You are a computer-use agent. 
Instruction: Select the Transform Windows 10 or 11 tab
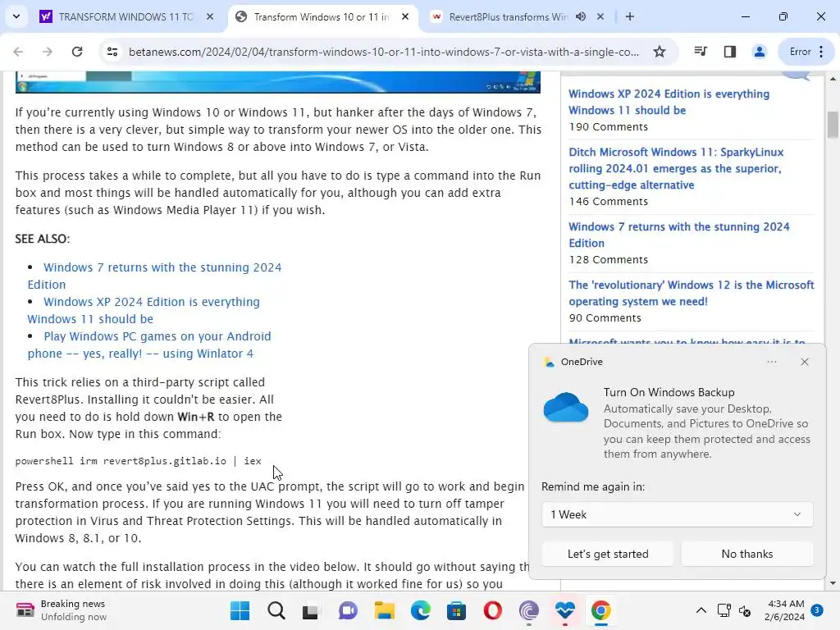click(322, 16)
